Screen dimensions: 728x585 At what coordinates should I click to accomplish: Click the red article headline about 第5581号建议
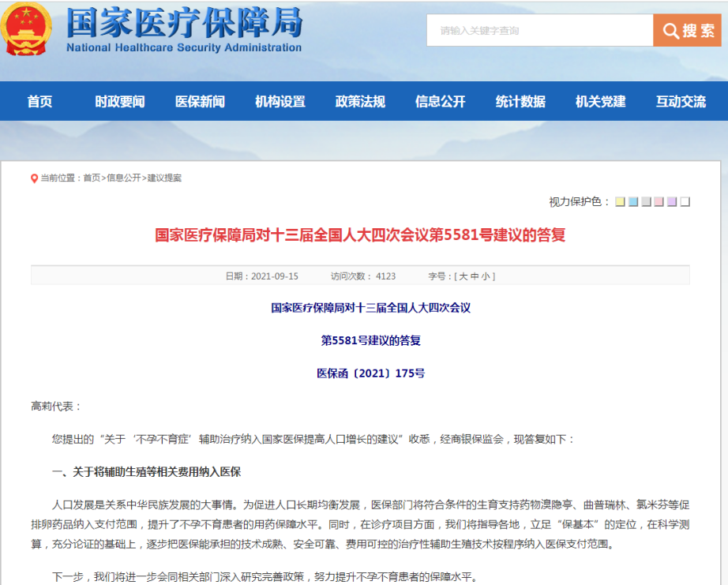point(360,235)
